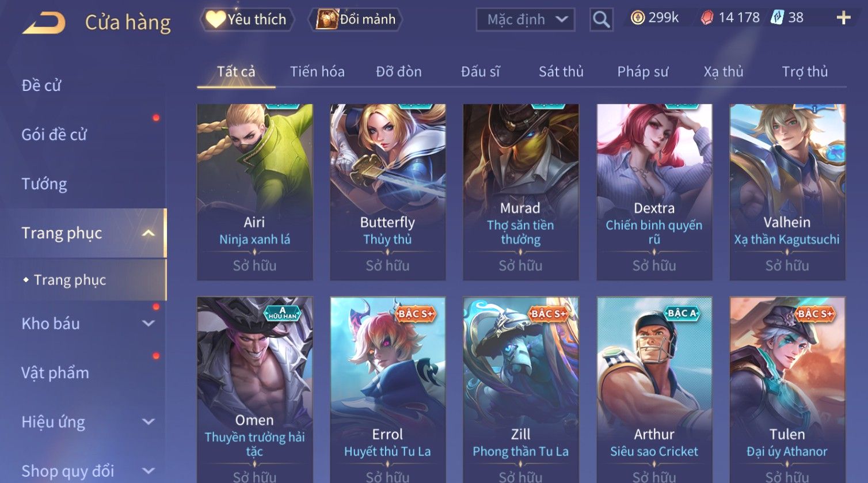Tap the red gem currency icon
868x483 pixels.
coord(707,18)
